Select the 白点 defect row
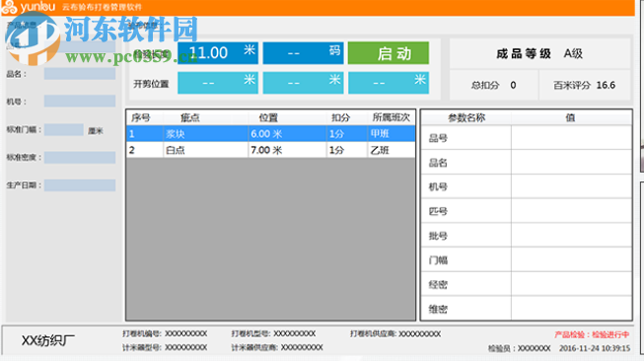 tap(270, 150)
